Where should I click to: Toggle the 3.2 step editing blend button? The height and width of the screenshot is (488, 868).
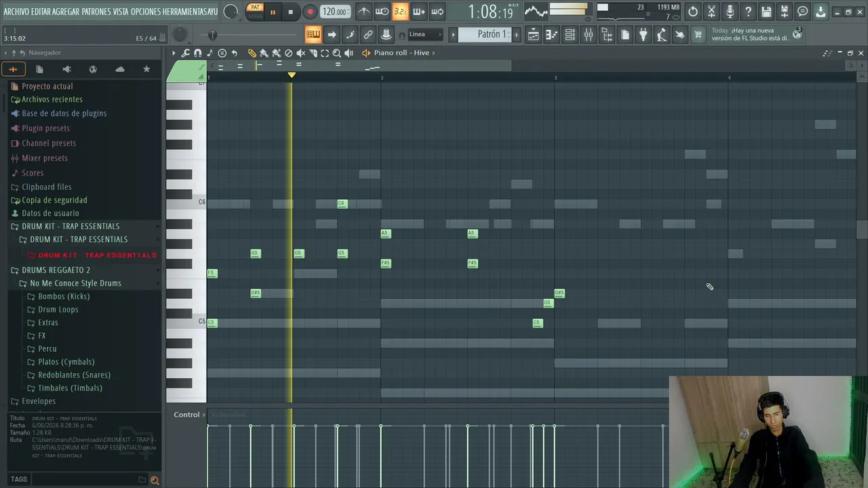[400, 12]
